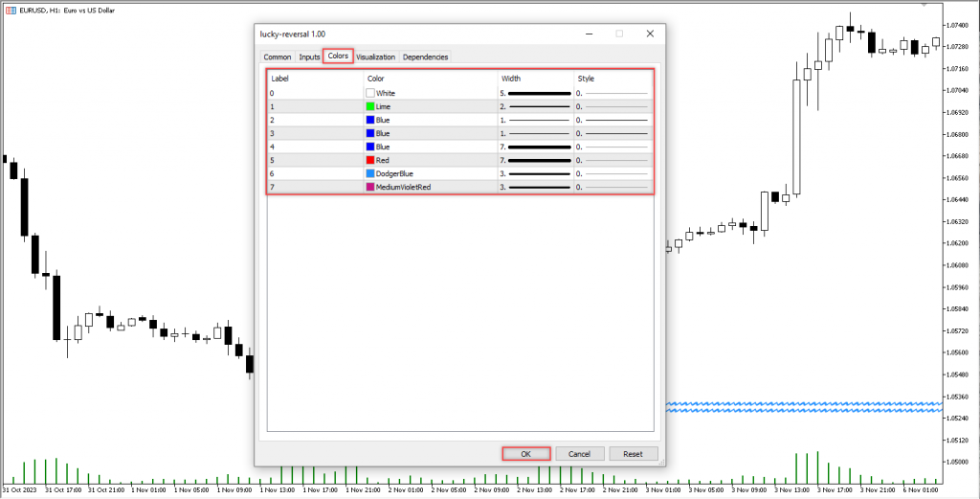Click the Blue color swatch in row 3
This screenshot has height=499, width=980.
coord(370,134)
